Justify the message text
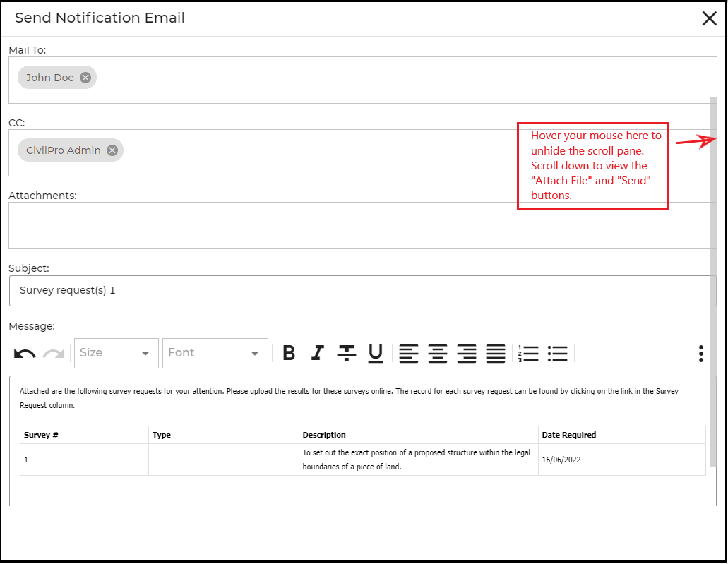728x564 pixels. click(x=496, y=353)
